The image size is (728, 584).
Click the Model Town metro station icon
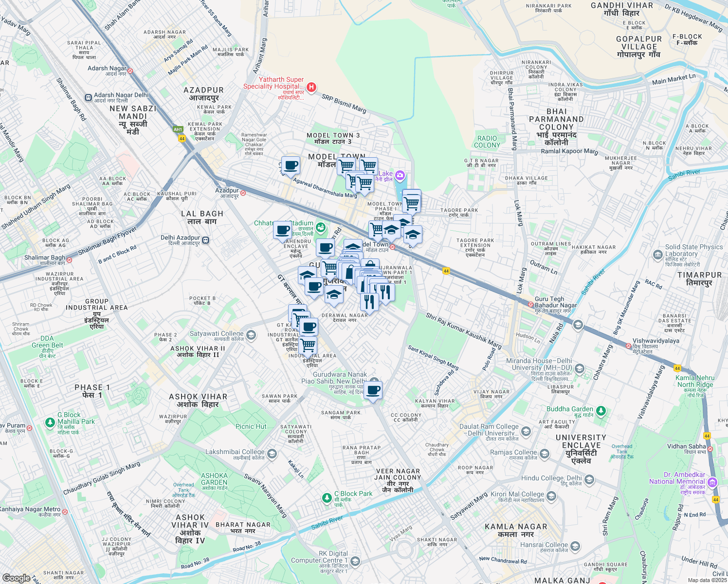[x=392, y=247]
